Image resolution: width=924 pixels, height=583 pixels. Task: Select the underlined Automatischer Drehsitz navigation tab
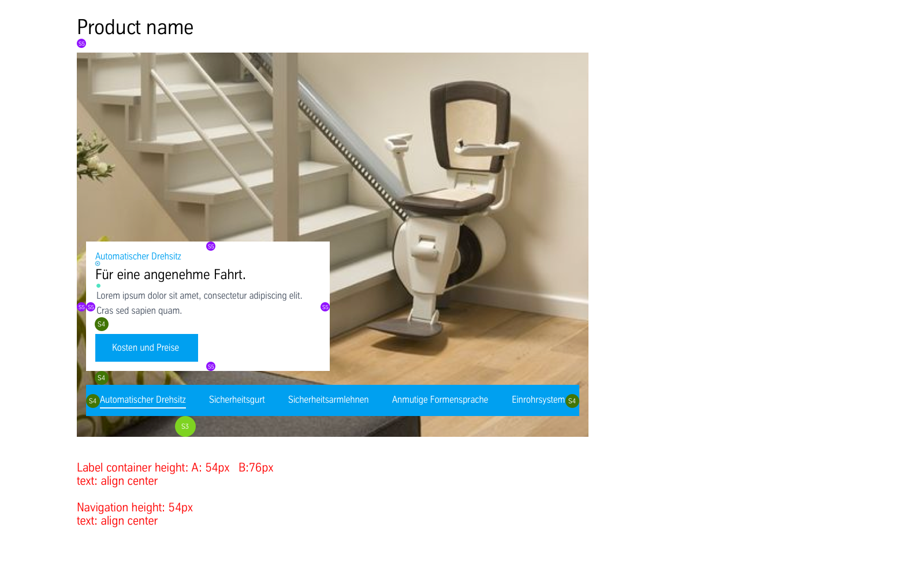143,400
